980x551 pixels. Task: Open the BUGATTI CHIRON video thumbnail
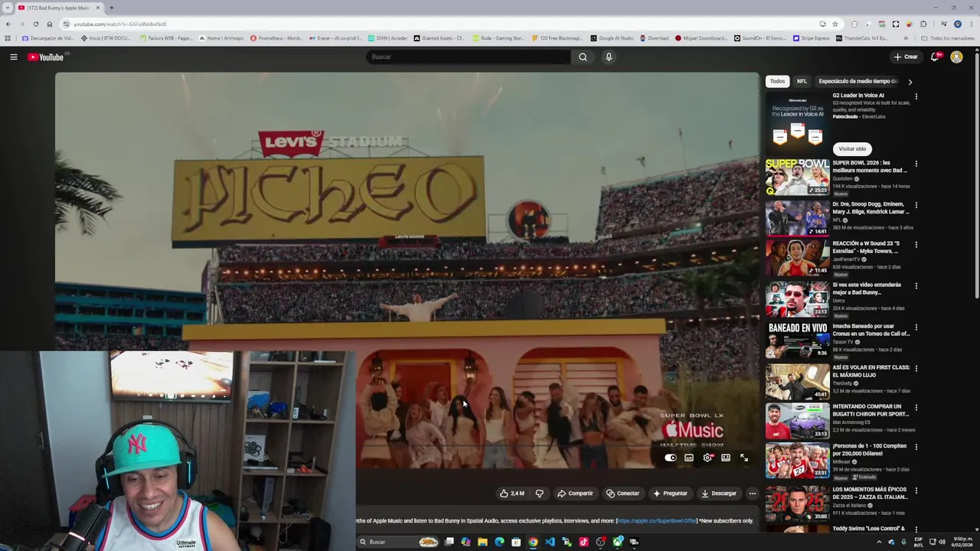[797, 420]
